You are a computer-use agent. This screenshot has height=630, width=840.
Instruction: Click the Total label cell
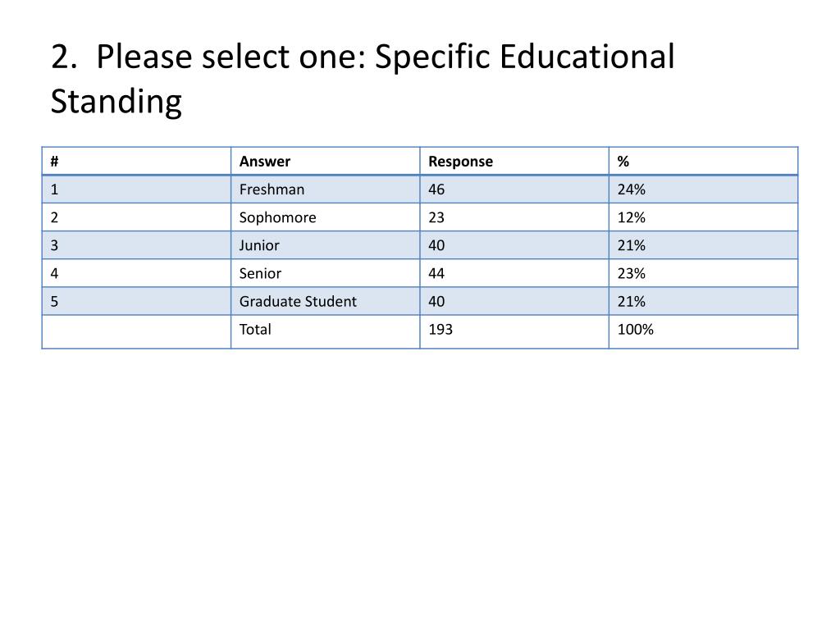tap(325, 331)
